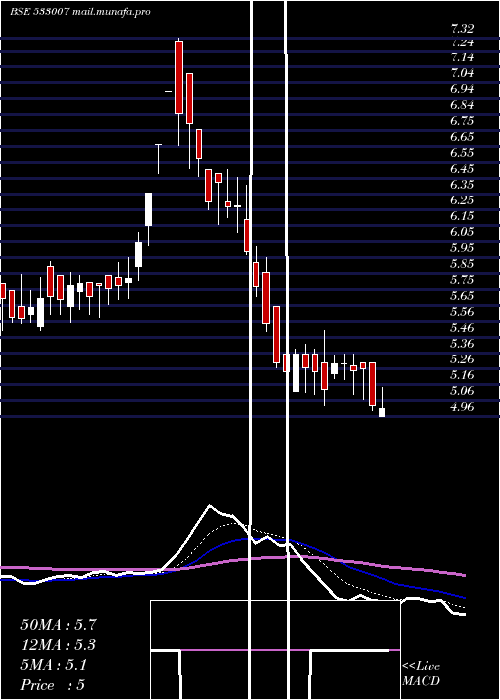Select the 6.84 price axis label
Image resolution: width=500 pixels, height=700 pixels.
click(462, 105)
